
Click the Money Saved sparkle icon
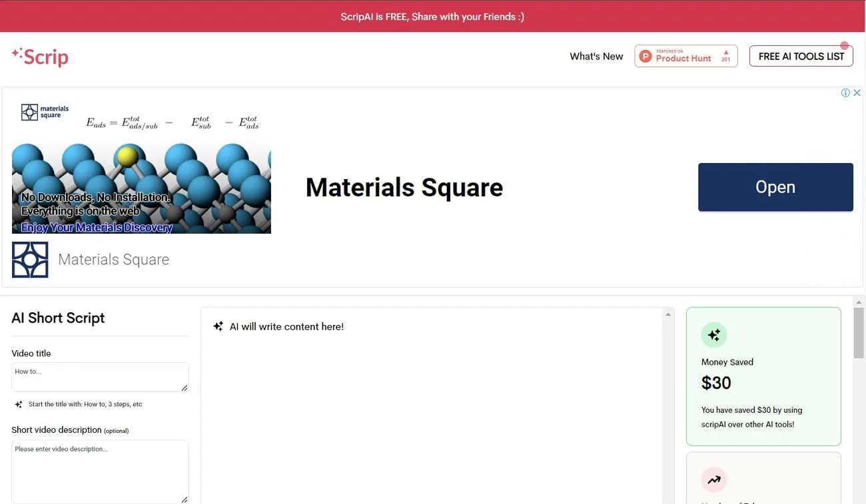(714, 335)
